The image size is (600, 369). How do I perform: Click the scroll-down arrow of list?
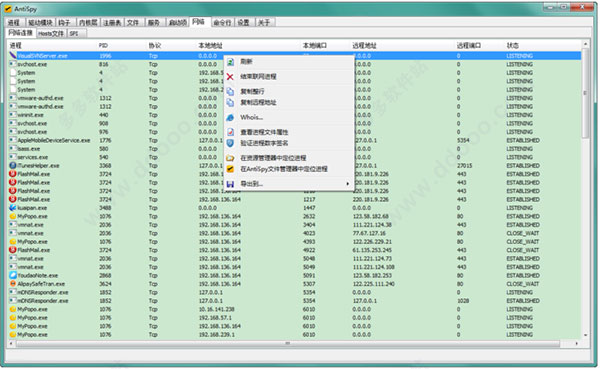tap(585, 335)
